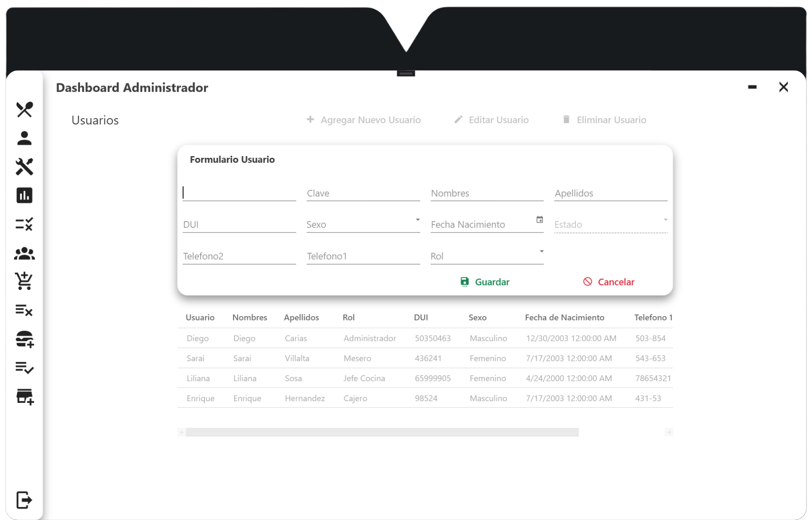Click the trash icon beside Eliminar Usuario
This screenshot has width=812, height=520.
click(566, 119)
